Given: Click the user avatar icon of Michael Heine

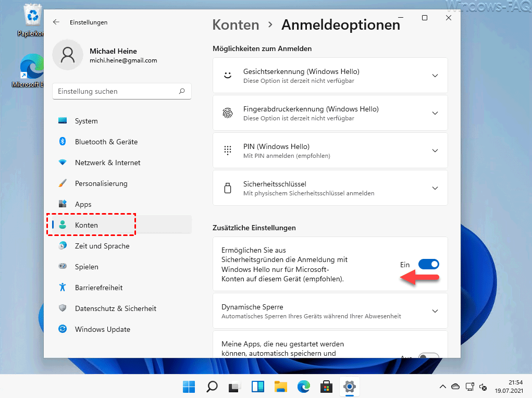Looking at the screenshot, I should point(68,55).
